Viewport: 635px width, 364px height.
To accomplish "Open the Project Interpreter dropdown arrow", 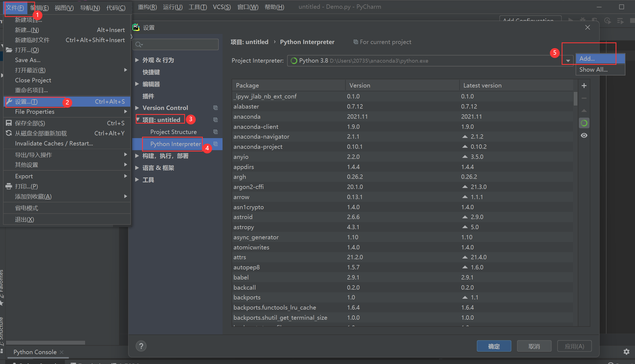I will click(568, 61).
